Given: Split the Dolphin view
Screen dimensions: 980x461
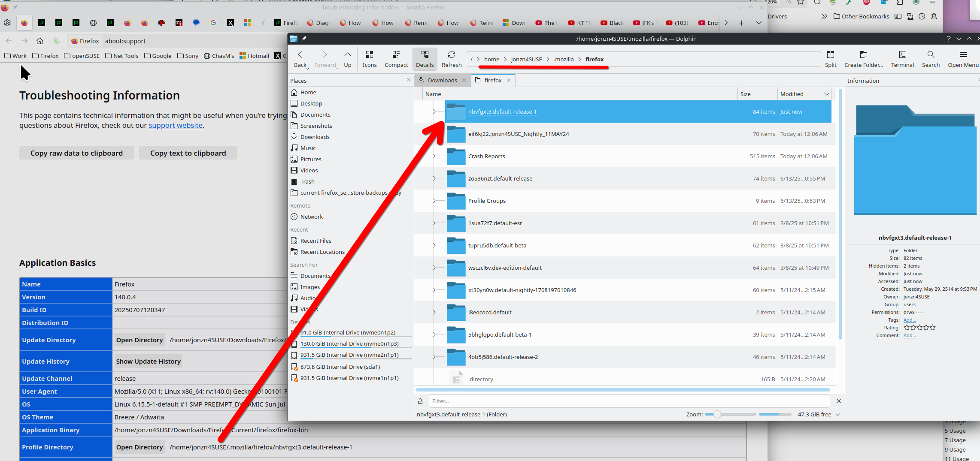Looking at the screenshot, I should pyautogui.click(x=831, y=59).
